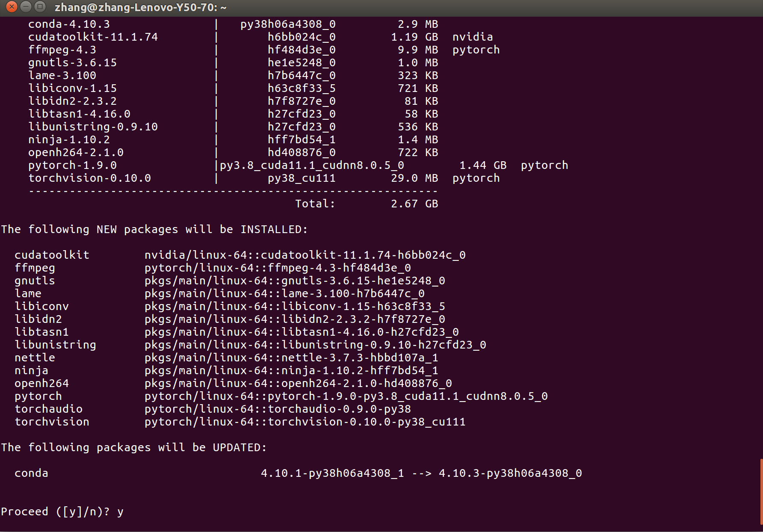Click the 'Proceed ([y]/n)?' prompt line

pyautogui.click(x=62, y=511)
